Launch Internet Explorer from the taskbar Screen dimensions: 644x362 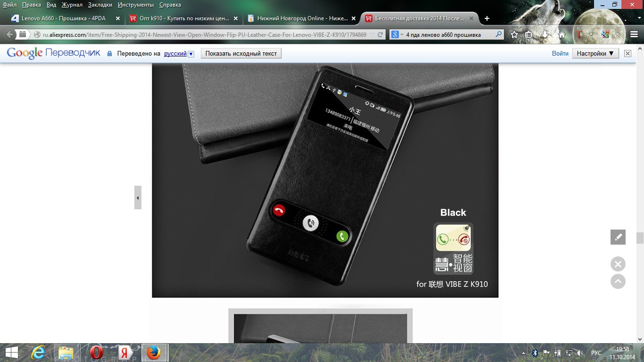click(x=38, y=353)
